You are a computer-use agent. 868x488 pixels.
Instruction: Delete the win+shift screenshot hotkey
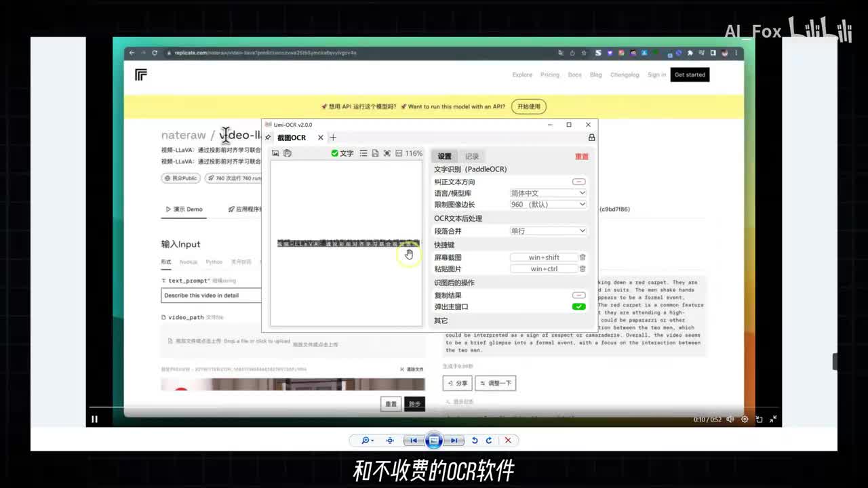[583, 258]
